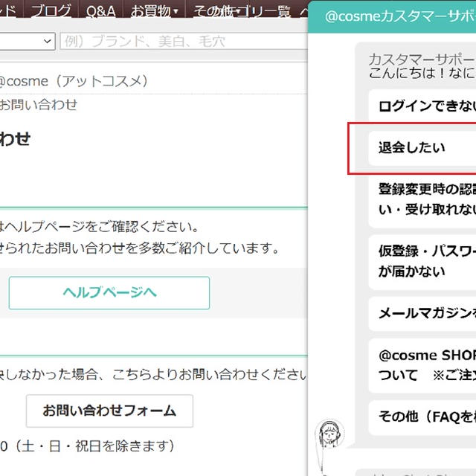The width and height of the screenshot is (476, 476).
Task: Choose the 登録変更時の認証 chat option
Action: (422, 200)
